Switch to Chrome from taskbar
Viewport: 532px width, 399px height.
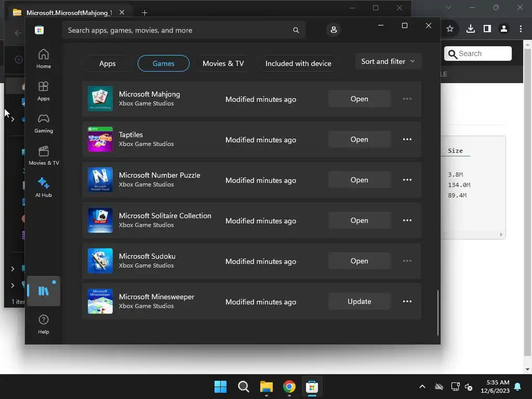[x=289, y=387]
